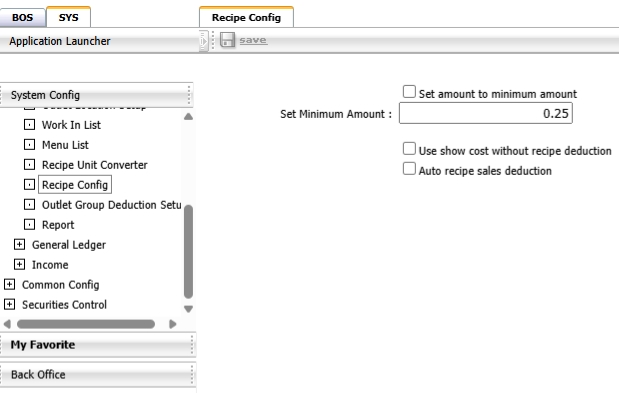
Task: Click the tree vertical scrollbar thumb
Action: point(188,252)
